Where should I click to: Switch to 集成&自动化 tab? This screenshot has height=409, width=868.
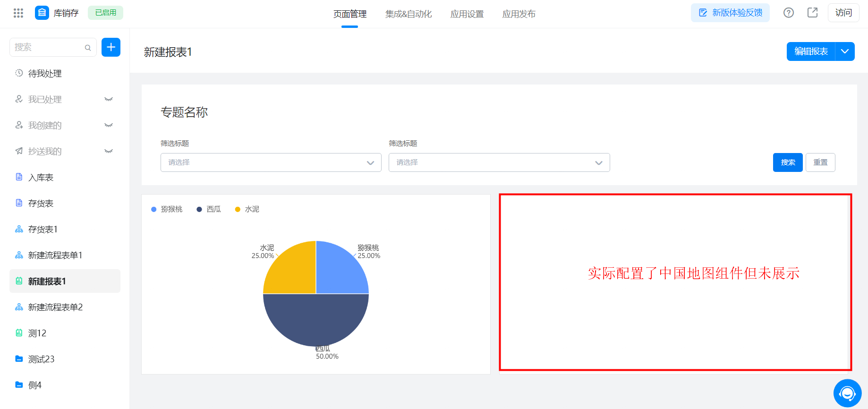pos(408,14)
